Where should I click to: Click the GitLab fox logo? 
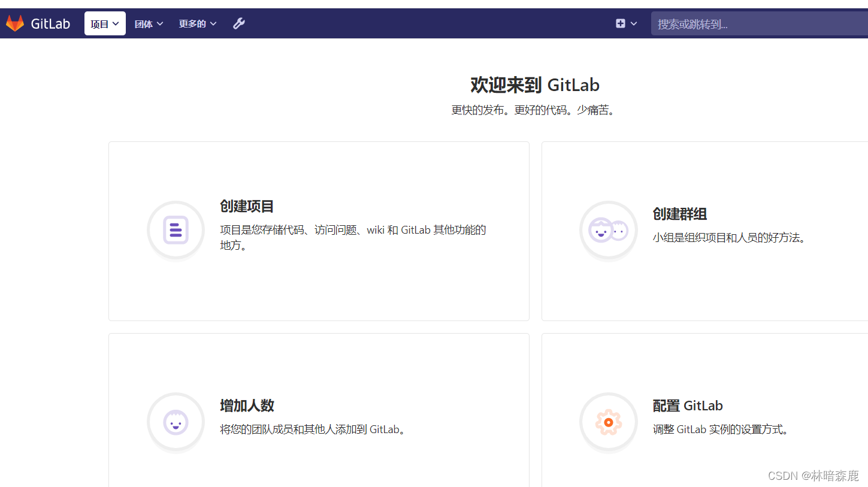click(x=15, y=23)
